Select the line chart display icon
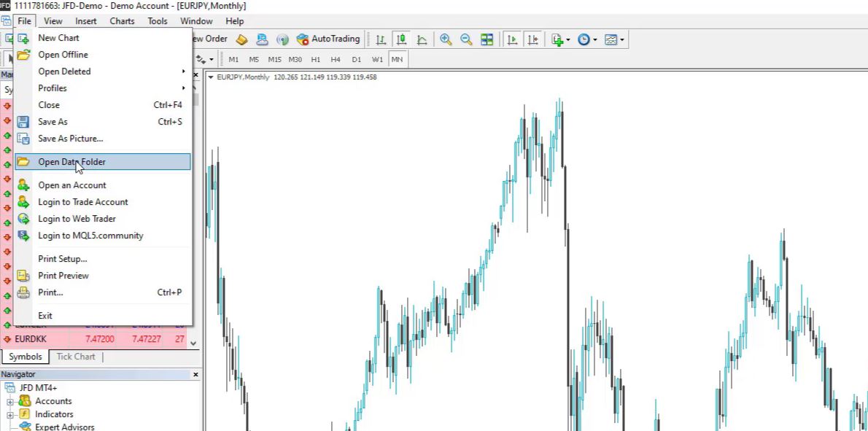The height and width of the screenshot is (431, 868). click(x=422, y=39)
